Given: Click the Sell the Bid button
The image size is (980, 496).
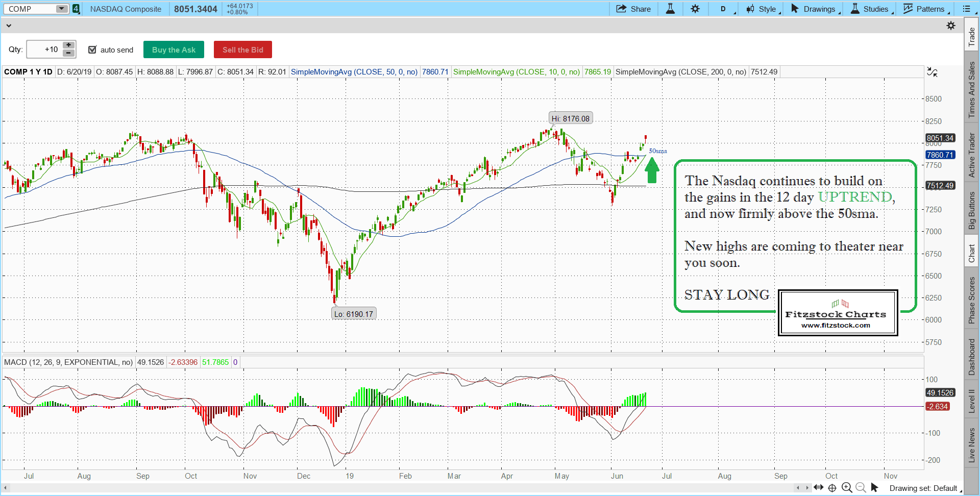Looking at the screenshot, I should point(242,49).
